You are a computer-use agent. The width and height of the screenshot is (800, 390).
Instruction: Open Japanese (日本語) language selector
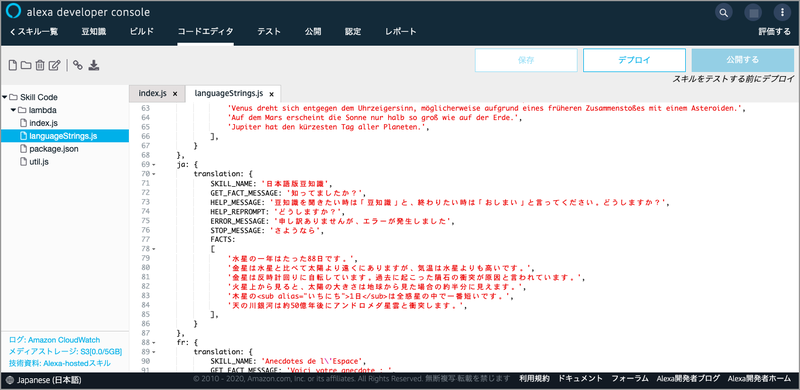pos(44,380)
